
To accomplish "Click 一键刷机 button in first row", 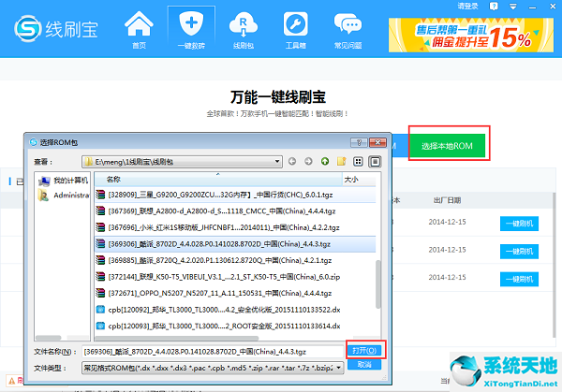I will [519, 224].
